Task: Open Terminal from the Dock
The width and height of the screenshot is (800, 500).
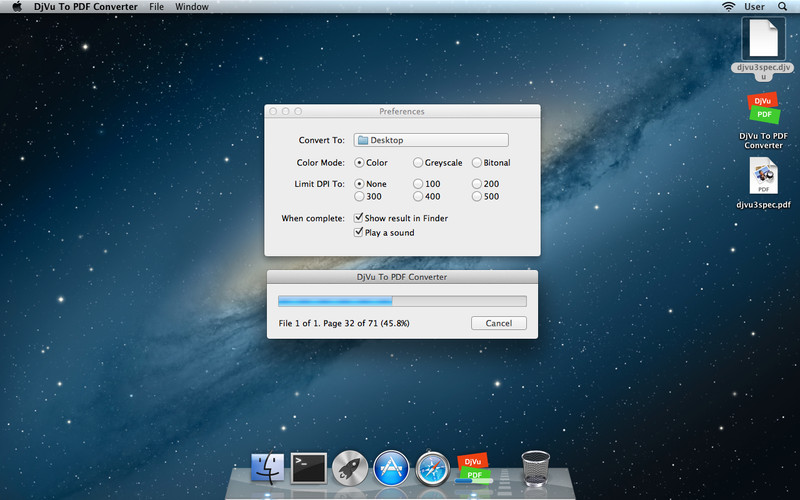Action: [x=309, y=468]
